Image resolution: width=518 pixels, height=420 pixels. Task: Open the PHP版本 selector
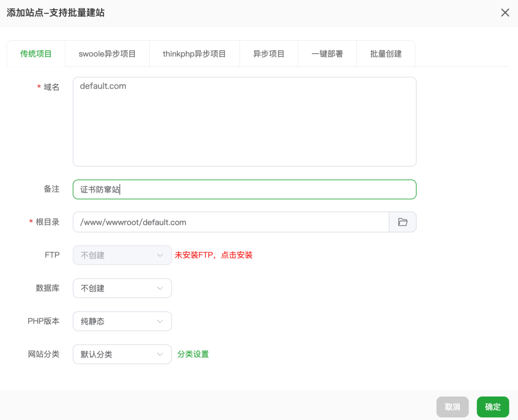pos(122,321)
